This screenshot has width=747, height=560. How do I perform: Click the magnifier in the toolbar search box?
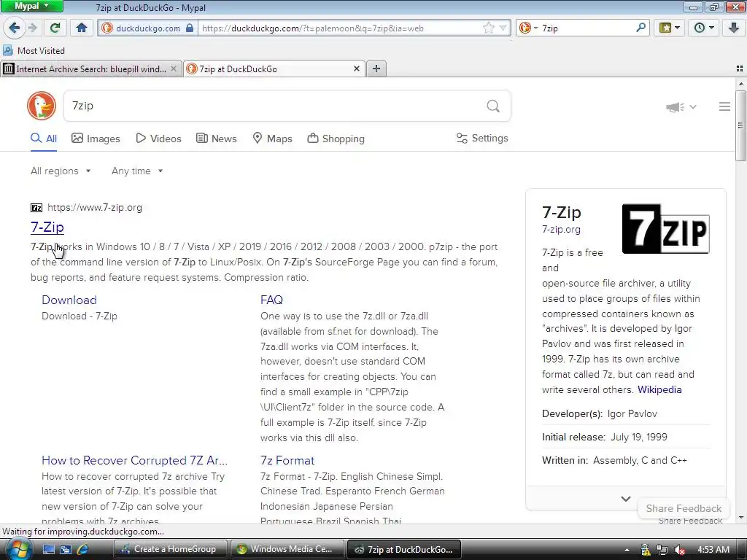click(x=640, y=28)
